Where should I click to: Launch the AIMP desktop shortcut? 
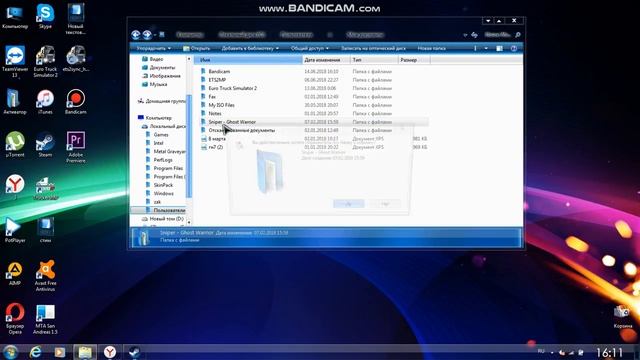pyautogui.click(x=15, y=273)
